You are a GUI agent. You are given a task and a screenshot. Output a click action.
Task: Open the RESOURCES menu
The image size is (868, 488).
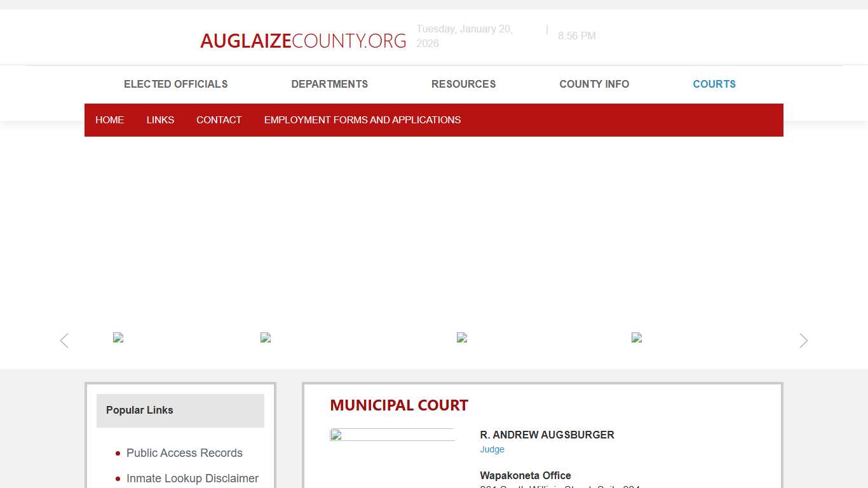point(463,84)
